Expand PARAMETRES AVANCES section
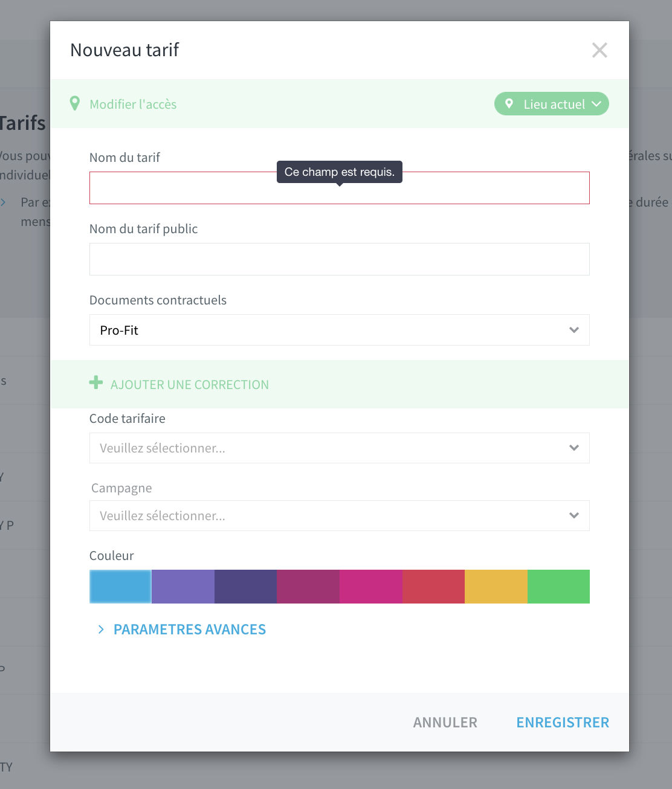This screenshot has height=789, width=672. (182, 630)
